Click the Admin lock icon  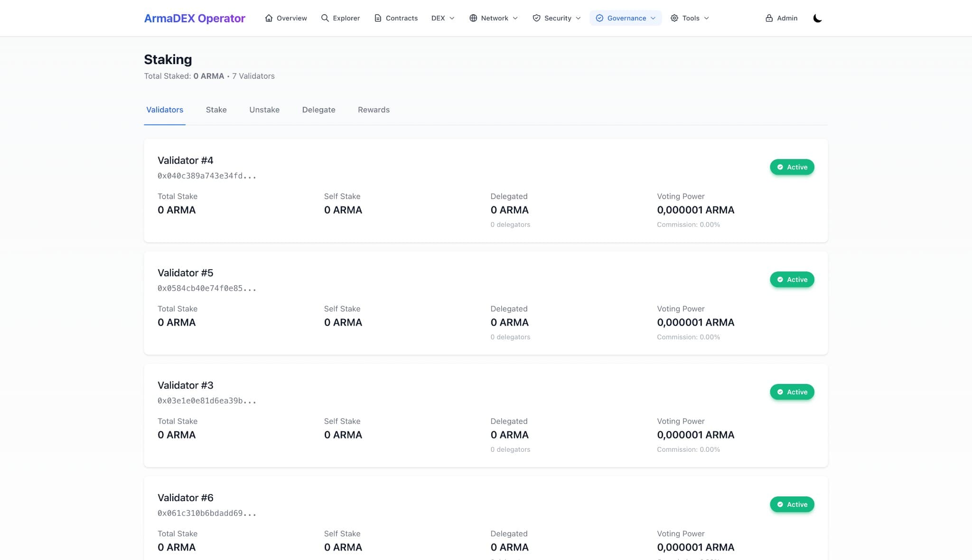pyautogui.click(x=769, y=18)
